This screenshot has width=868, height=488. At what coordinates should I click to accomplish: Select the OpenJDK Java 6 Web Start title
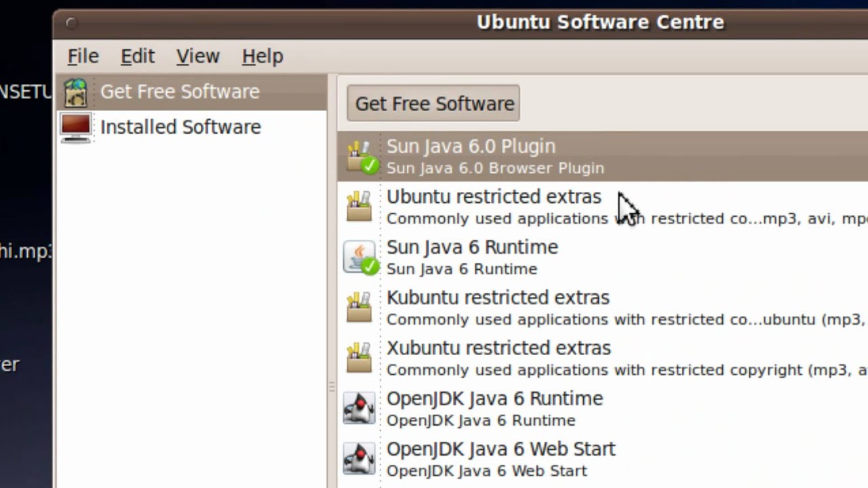(x=500, y=449)
